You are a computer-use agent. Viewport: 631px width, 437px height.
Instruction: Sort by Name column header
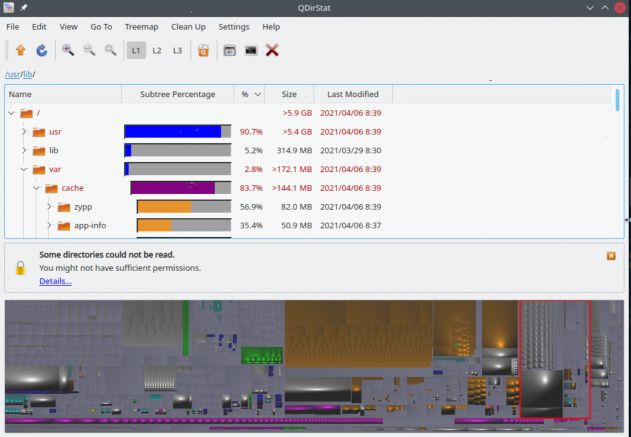(63, 94)
